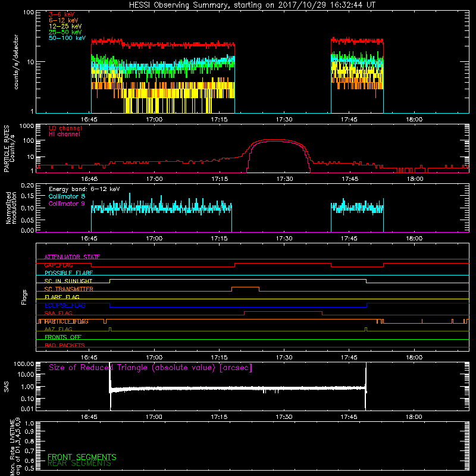
Task: Select the 12-25 keV legend label
Action: click(x=65, y=26)
